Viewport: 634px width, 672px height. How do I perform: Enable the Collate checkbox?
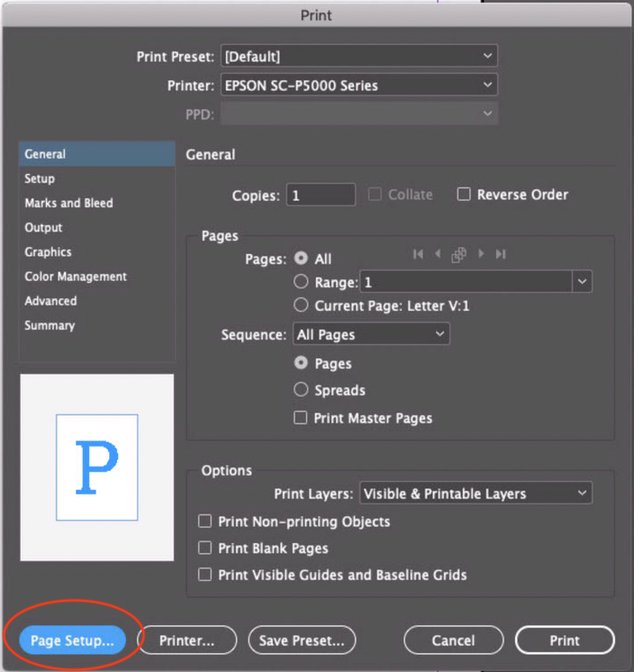[x=375, y=195]
